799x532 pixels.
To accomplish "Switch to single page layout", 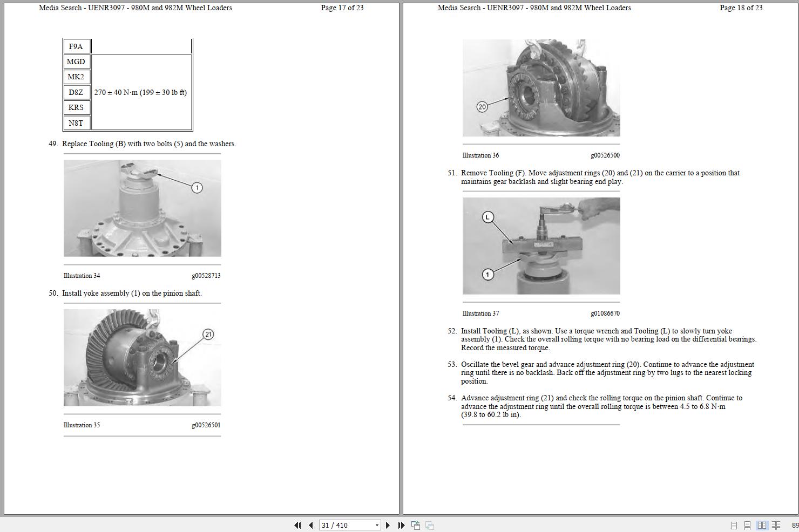I will tap(733, 524).
